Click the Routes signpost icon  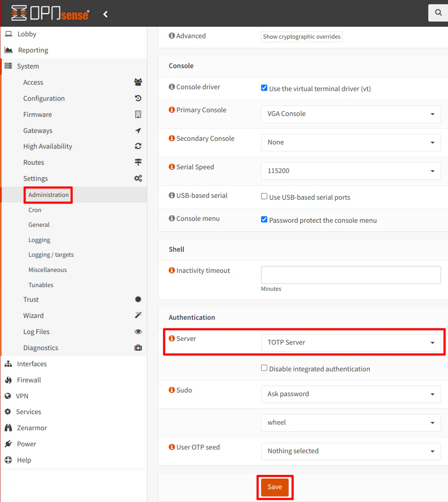tap(138, 162)
